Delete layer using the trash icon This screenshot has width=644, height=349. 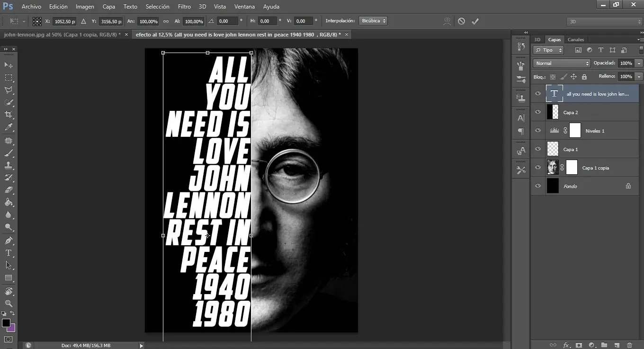629,345
